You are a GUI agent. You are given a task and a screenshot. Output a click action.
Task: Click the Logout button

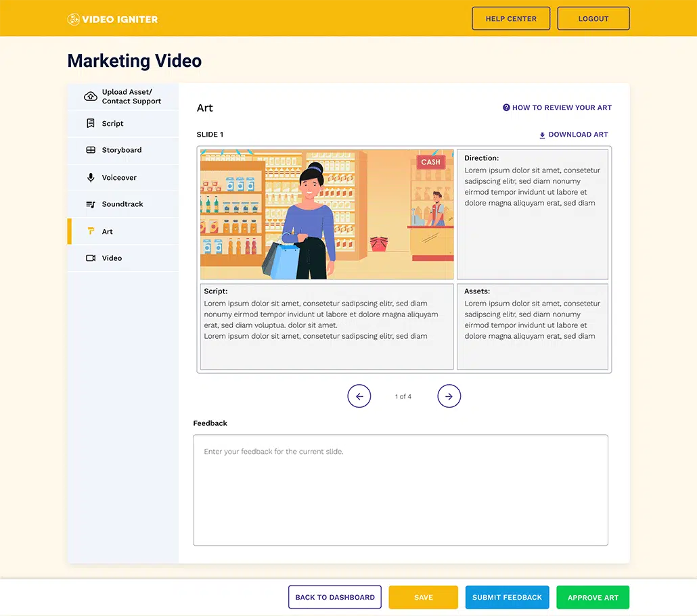[593, 18]
